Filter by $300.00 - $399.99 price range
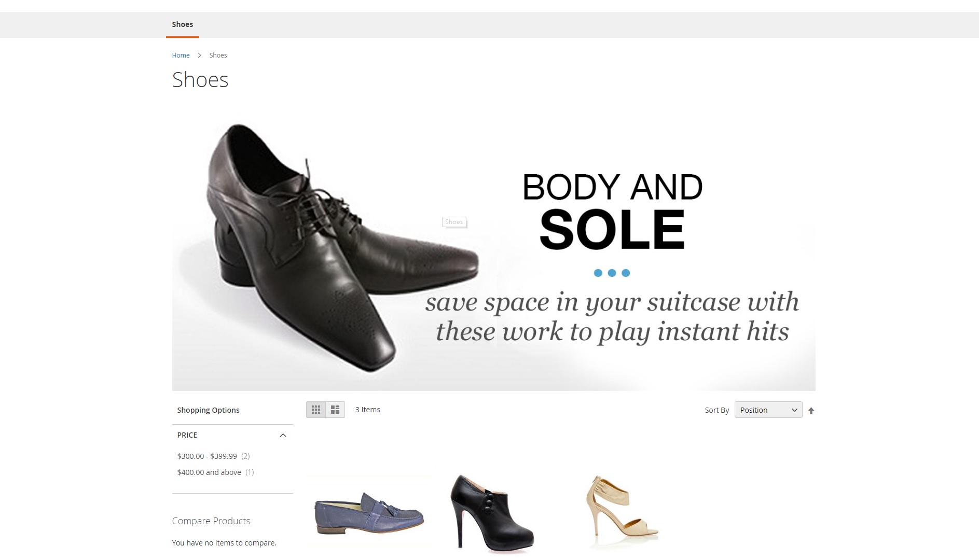The height and width of the screenshot is (560, 979). coord(207,456)
